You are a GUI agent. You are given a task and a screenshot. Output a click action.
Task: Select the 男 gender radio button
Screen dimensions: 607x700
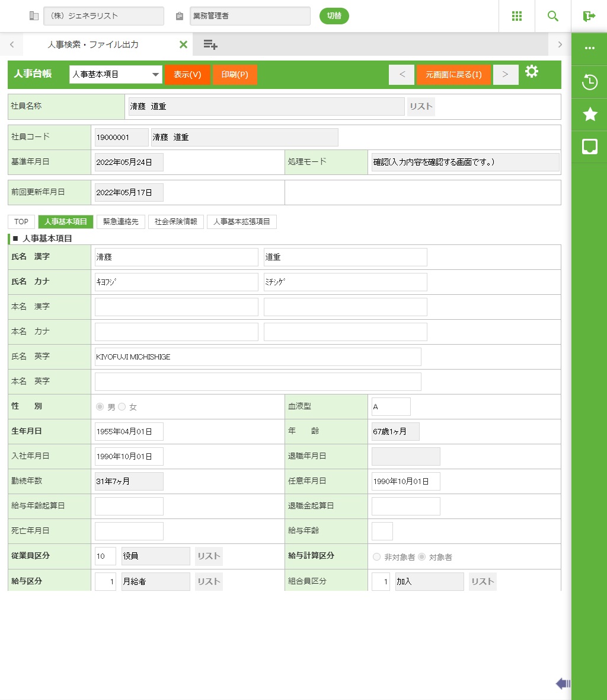click(x=100, y=407)
